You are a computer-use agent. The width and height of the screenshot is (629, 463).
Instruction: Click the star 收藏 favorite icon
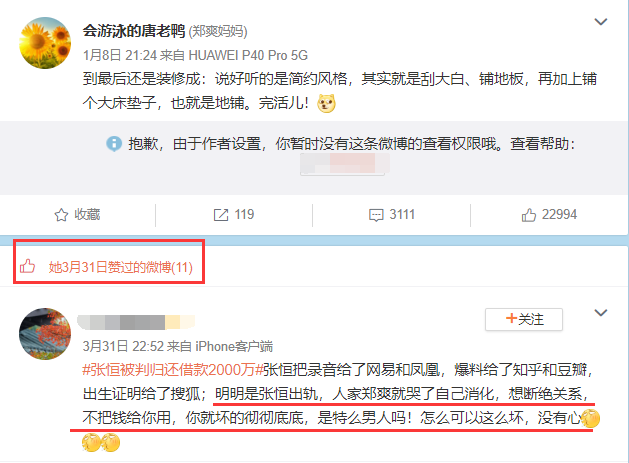pyautogui.click(x=61, y=215)
